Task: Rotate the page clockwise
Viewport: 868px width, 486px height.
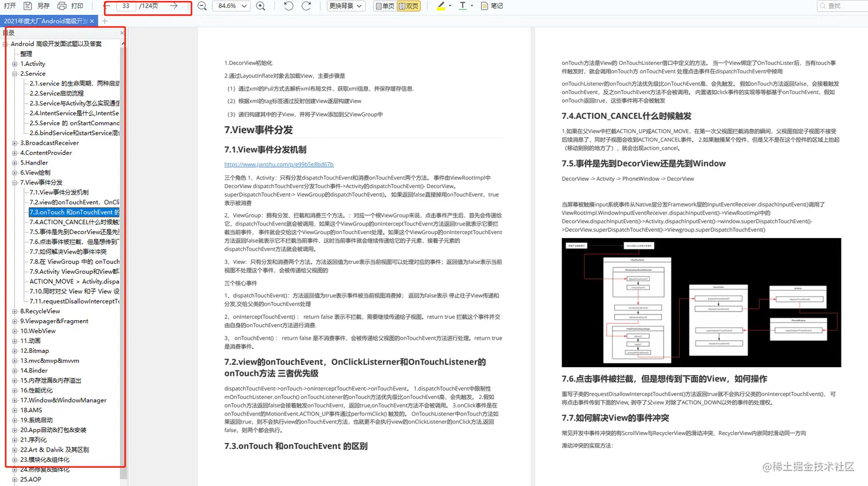Action: click(306, 6)
